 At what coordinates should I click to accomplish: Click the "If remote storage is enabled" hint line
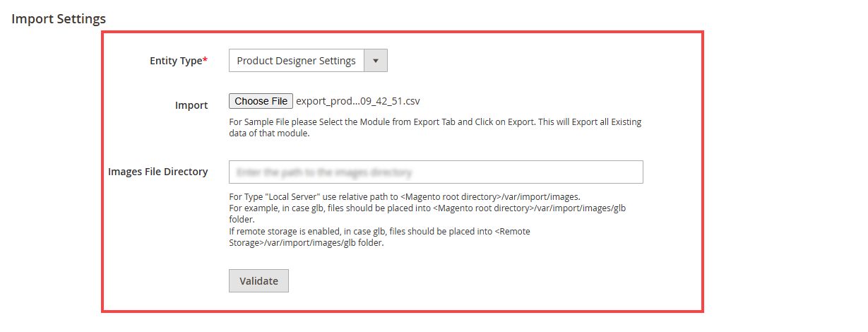379,232
